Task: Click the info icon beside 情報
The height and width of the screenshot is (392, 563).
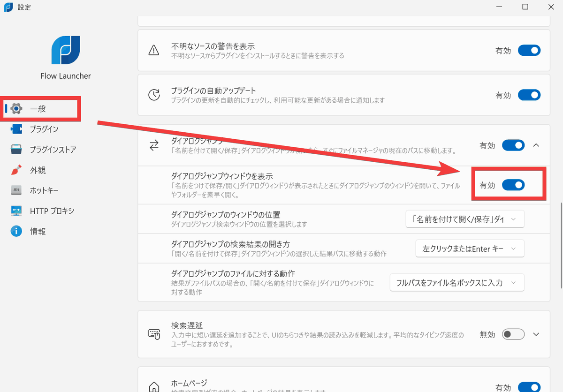Action: [16, 231]
